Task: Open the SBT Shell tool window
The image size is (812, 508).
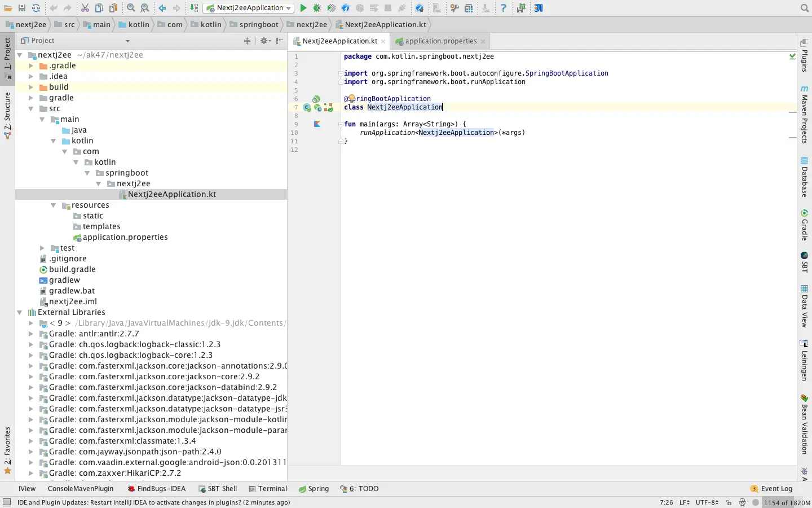Action: click(218, 489)
